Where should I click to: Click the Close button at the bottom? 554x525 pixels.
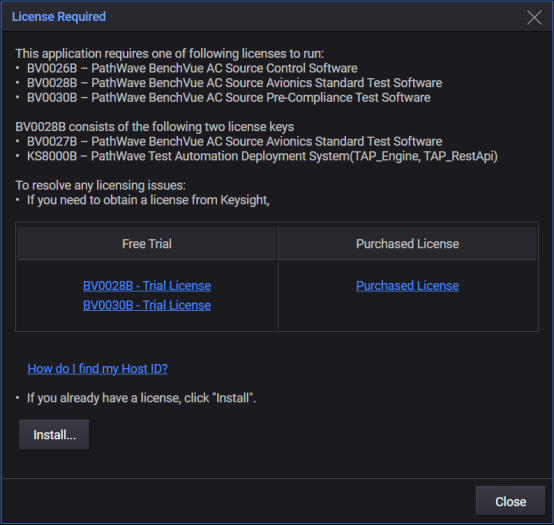click(x=511, y=502)
